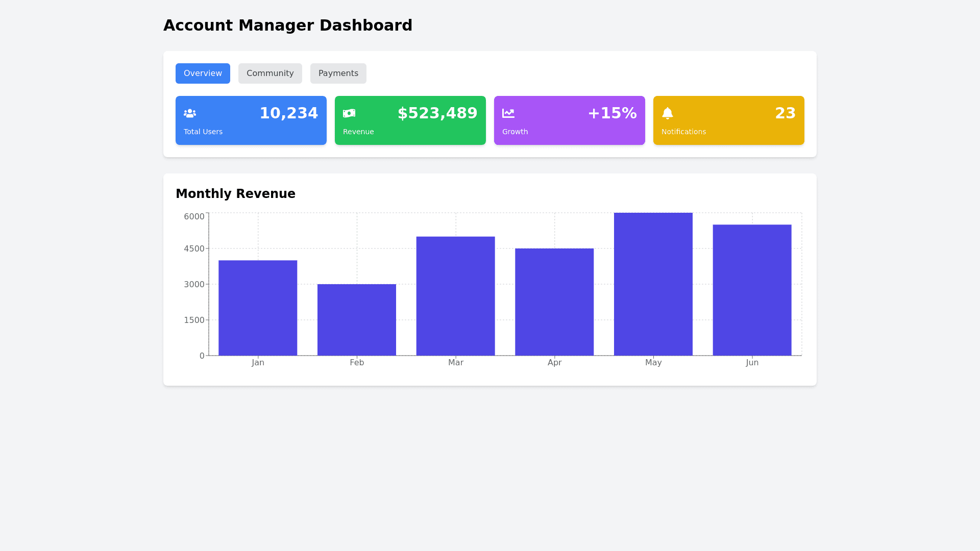The height and width of the screenshot is (551, 980).
Task: Click the money bill Revenue icon
Action: (349, 113)
